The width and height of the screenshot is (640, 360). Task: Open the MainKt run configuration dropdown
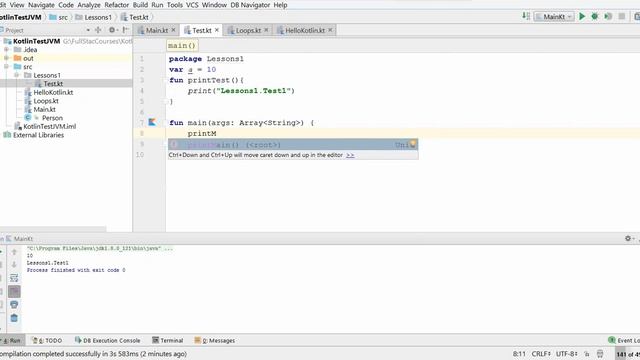click(554, 17)
